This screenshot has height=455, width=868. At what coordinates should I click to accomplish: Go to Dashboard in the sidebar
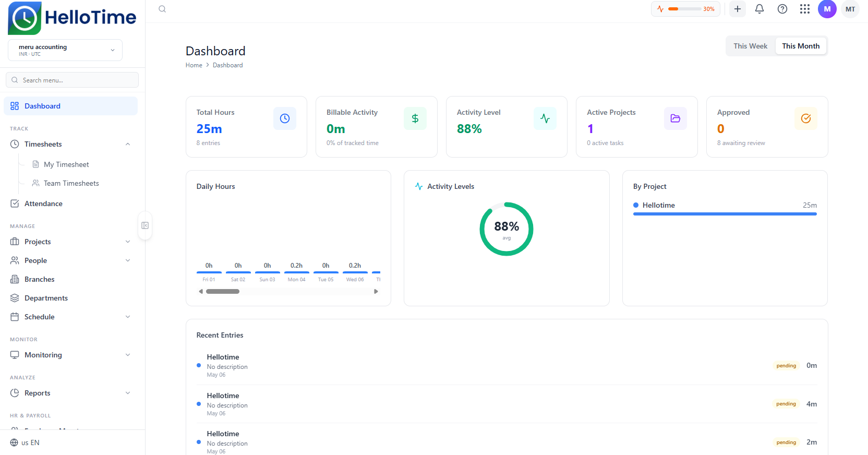(71, 106)
